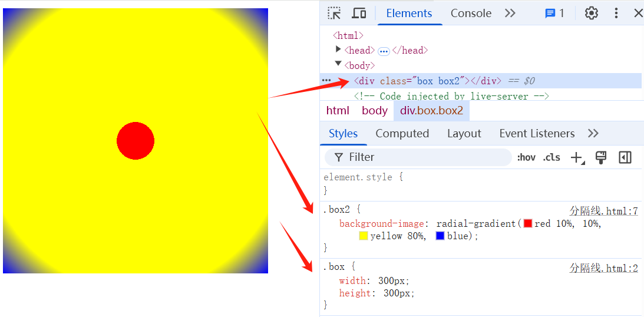
Task: Show more DevTools tabs next to Console
Action: 510,13
